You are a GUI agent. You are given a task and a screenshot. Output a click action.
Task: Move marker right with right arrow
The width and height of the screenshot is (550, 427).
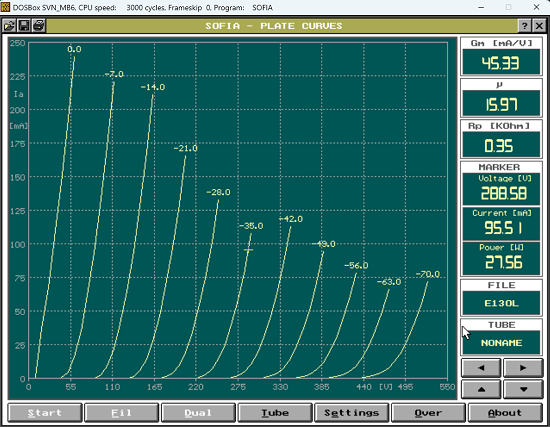pos(523,368)
